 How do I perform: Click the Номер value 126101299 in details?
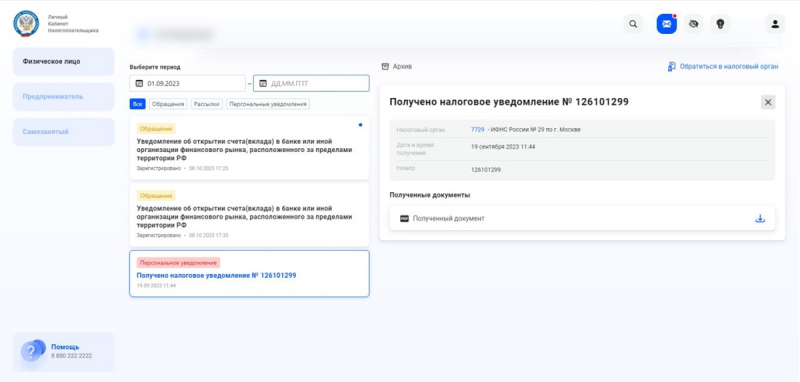point(486,169)
